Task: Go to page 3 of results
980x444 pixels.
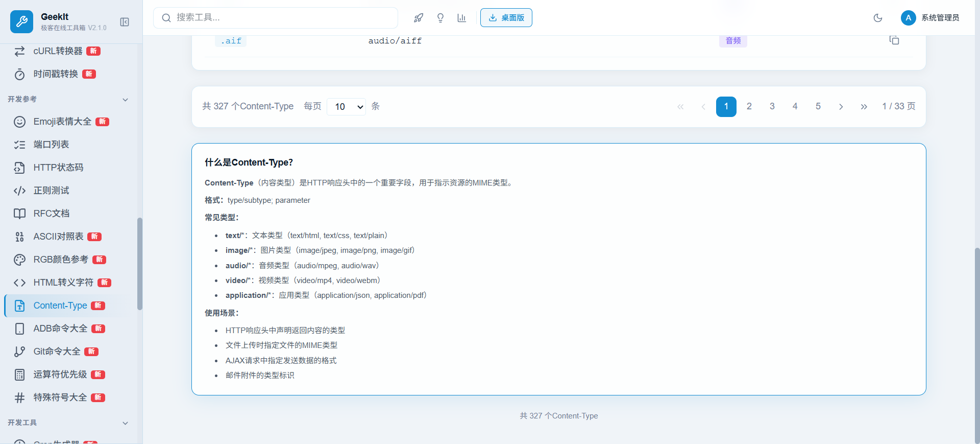Action: (772, 106)
